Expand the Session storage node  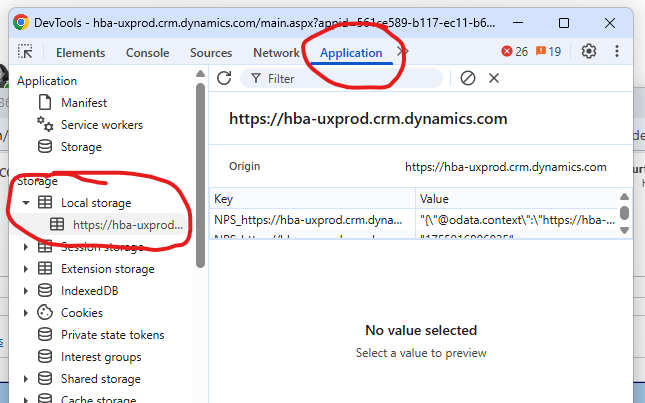tap(26, 247)
